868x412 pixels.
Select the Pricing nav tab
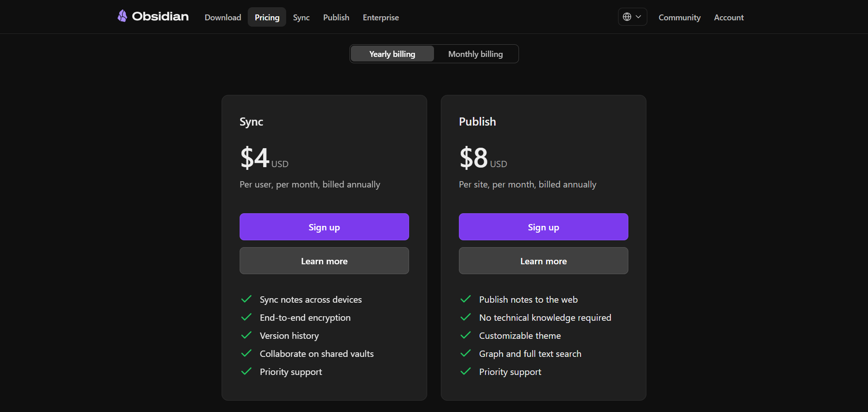pos(267,17)
